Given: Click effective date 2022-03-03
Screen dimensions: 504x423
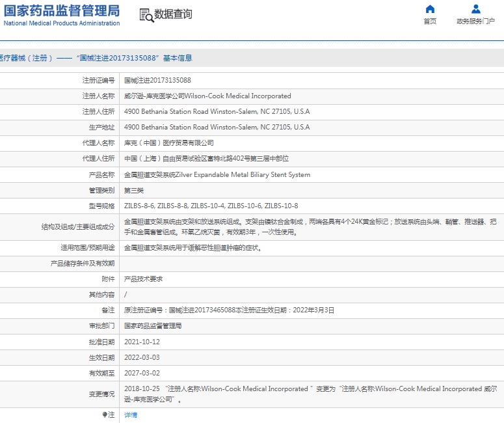Looking at the screenshot, I should [142, 357].
